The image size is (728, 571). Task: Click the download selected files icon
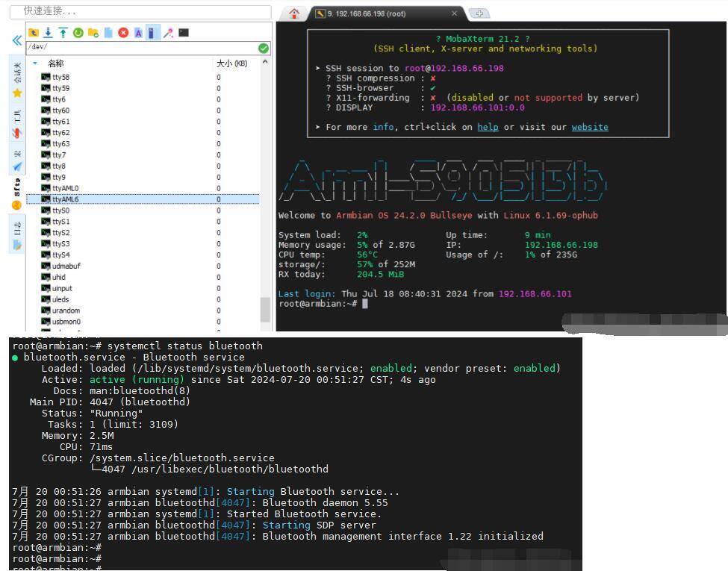[x=48, y=33]
